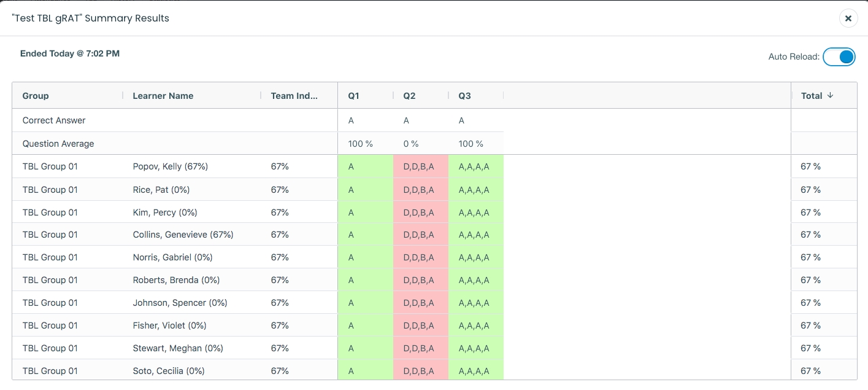The image size is (868, 390).
Task: Click Soto, Cecilia's Total 67 % cell
Action: (810, 371)
